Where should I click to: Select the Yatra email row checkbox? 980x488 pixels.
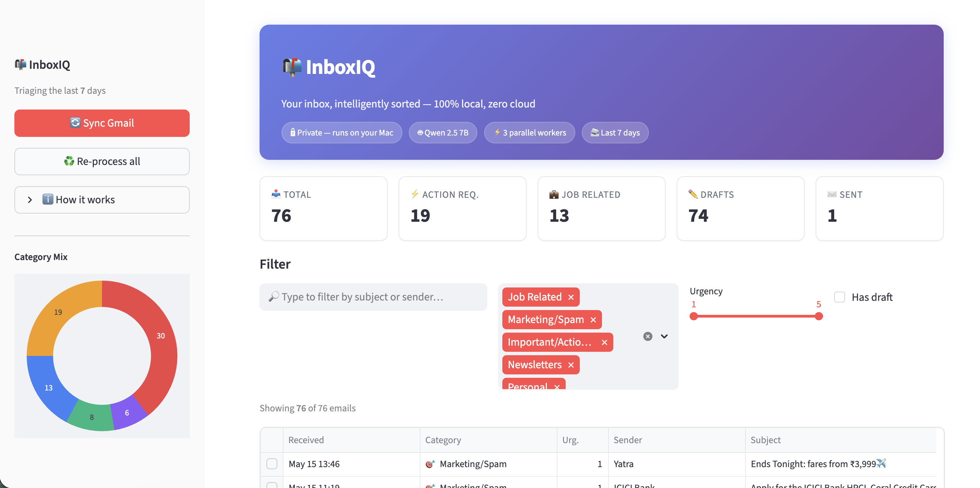click(272, 464)
